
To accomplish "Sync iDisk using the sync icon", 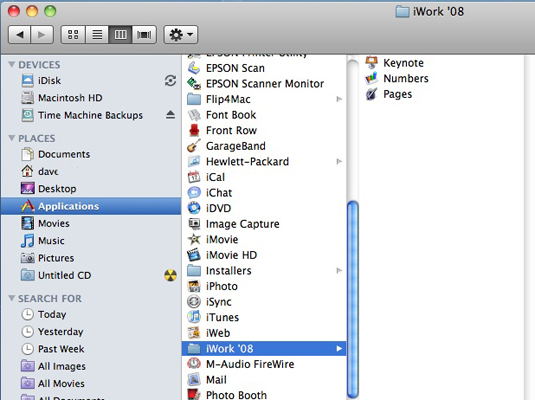I will (x=170, y=81).
